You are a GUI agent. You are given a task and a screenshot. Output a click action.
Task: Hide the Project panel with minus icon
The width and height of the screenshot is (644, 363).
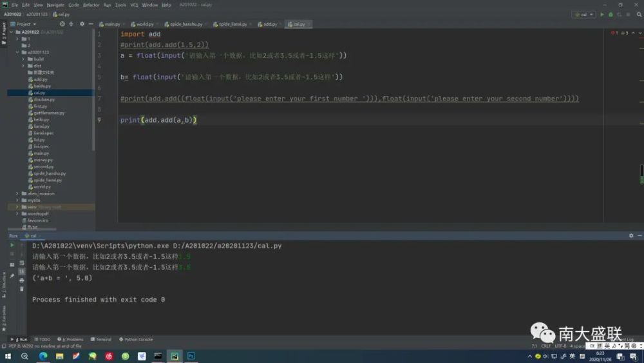(x=91, y=24)
